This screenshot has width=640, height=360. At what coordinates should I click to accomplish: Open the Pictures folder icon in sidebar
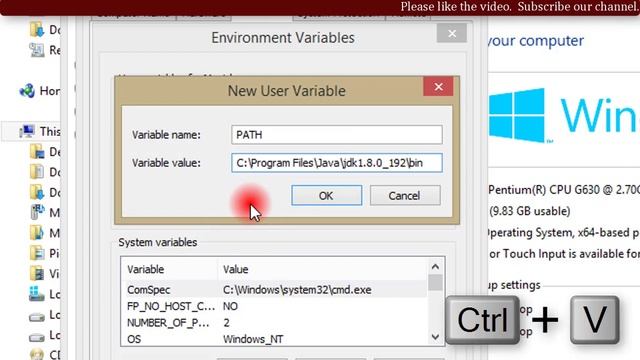(x=37, y=253)
